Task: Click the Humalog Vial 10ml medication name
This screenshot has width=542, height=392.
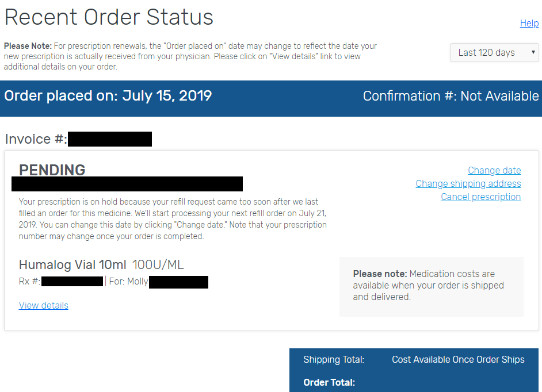Action: (x=72, y=264)
